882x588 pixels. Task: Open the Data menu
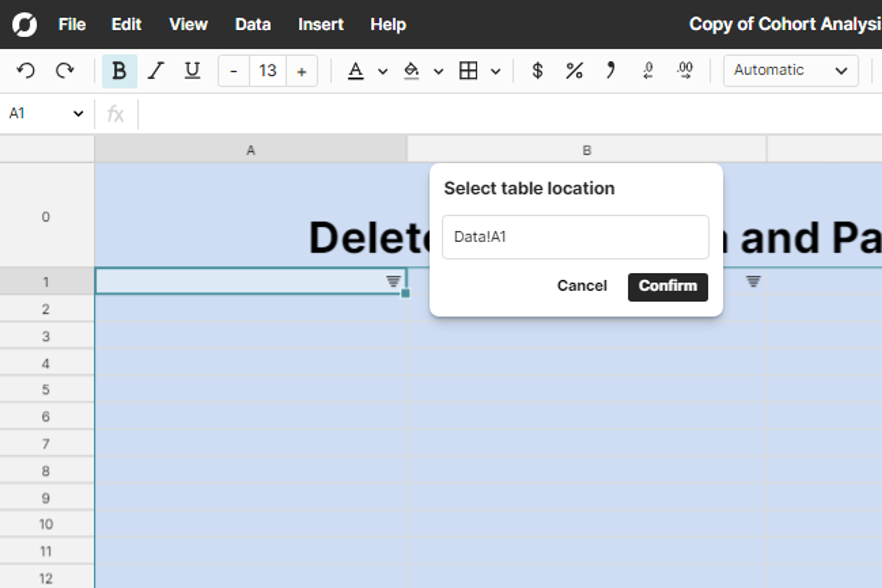[x=253, y=25]
